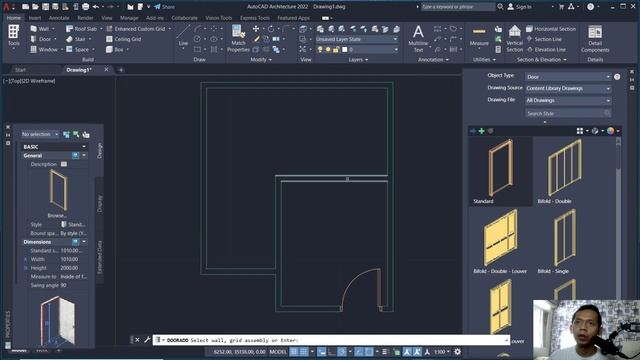This screenshot has width=640, height=360.
Task: Click the Multiline Text tool
Action: (418, 39)
